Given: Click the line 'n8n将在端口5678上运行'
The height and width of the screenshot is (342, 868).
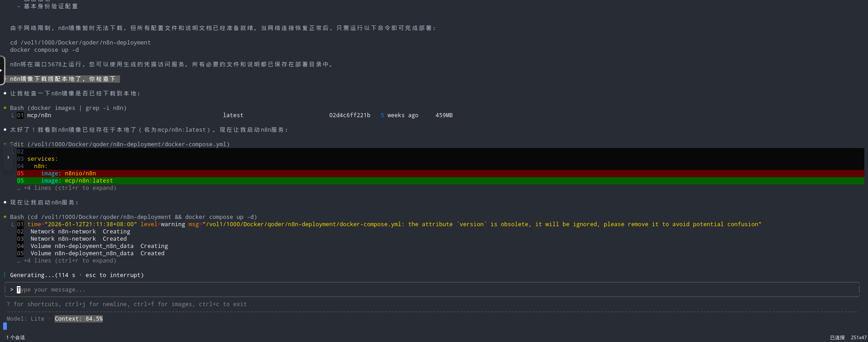Looking at the screenshot, I should pos(171,64).
